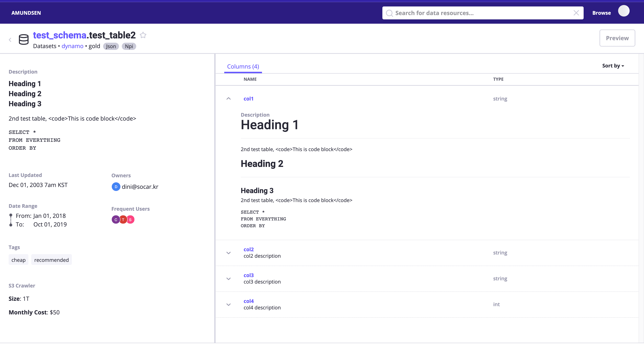Open the Sort by dropdown
This screenshot has width=644, height=346.
(x=613, y=66)
